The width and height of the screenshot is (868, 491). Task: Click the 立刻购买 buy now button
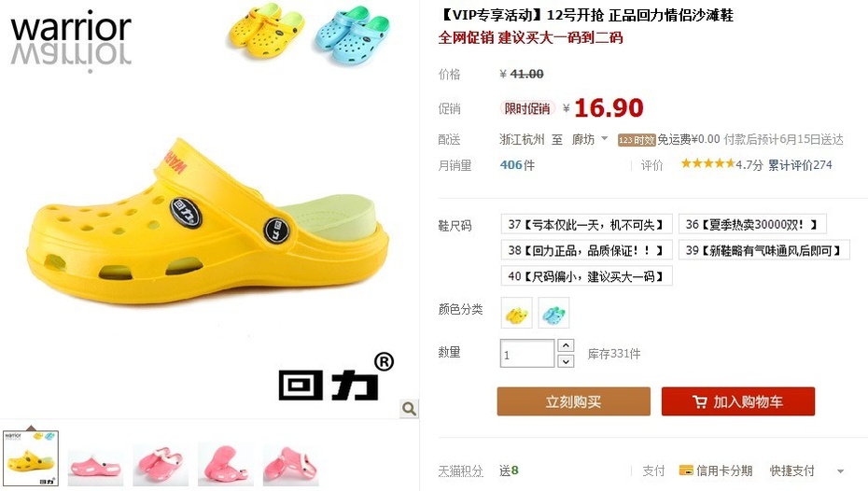[x=573, y=401]
